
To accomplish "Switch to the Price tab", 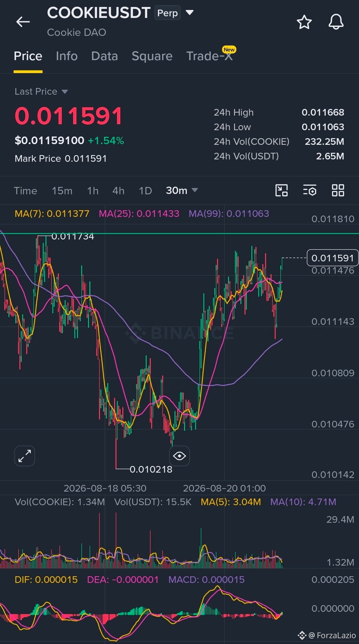I will 28,56.
